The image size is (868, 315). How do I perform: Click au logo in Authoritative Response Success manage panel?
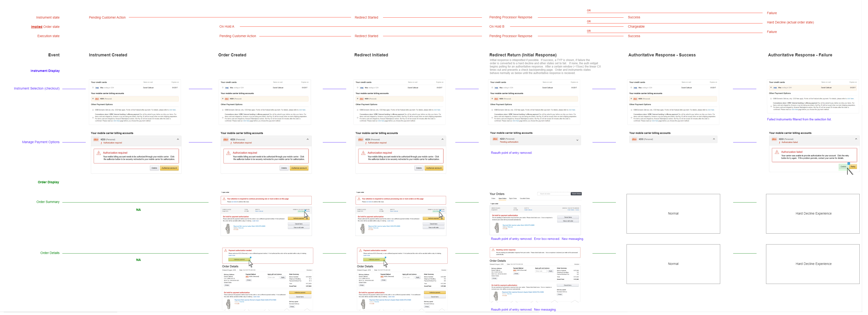[x=634, y=139]
